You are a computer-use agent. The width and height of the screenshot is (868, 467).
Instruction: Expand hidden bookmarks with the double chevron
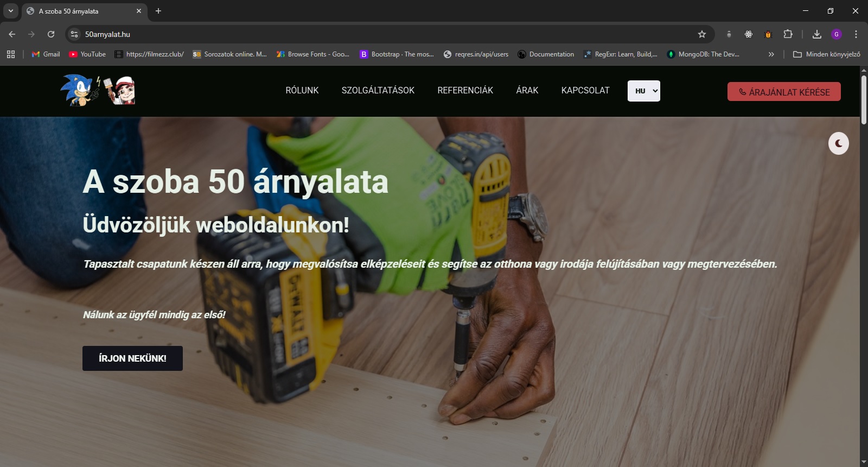click(771, 54)
